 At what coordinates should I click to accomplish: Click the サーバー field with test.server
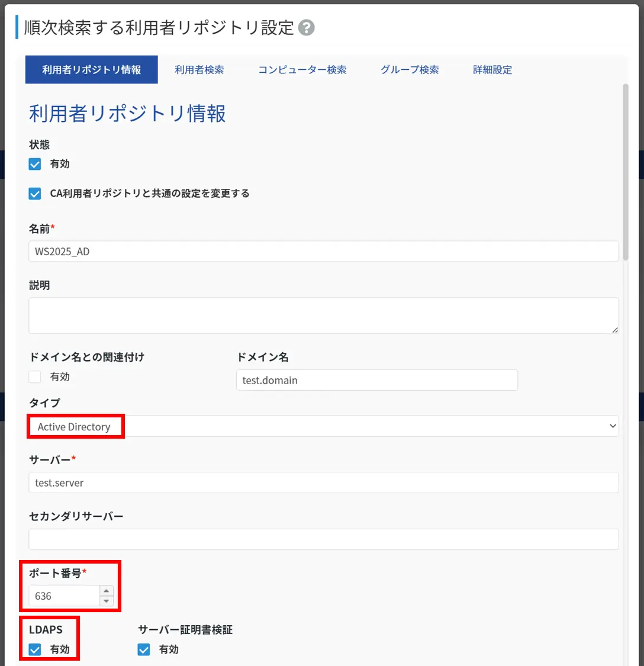point(324,482)
